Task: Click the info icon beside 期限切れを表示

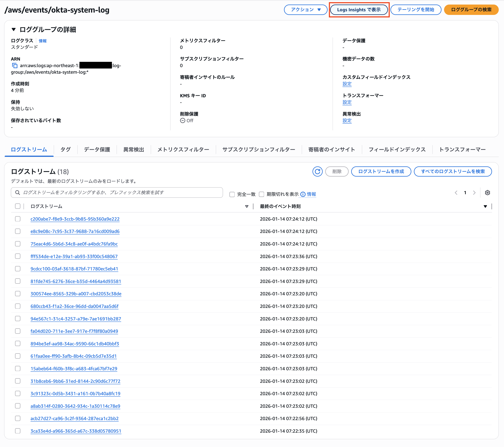Action: coord(303,194)
